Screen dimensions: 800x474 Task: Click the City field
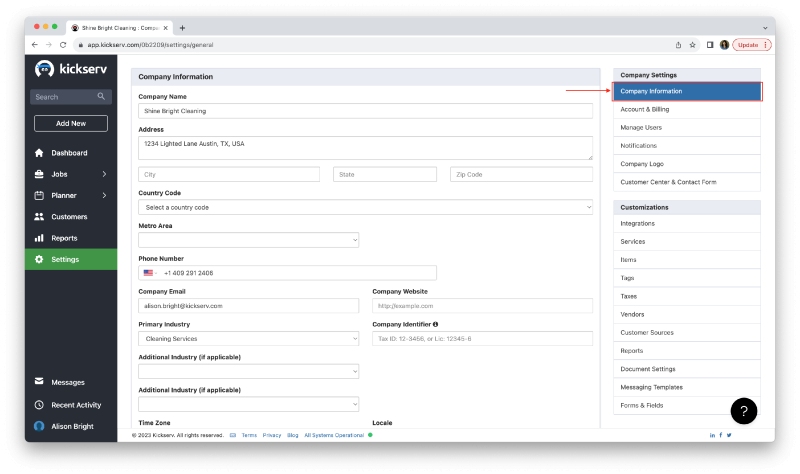[x=229, y=174]
